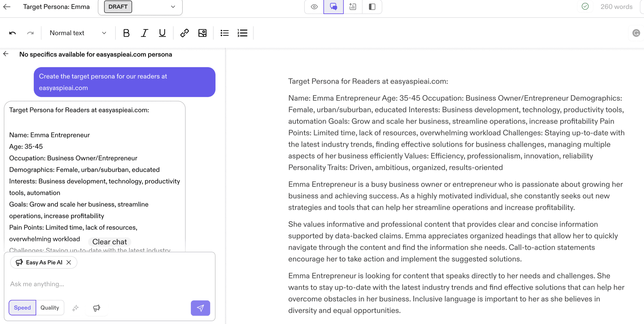644x324 pixels.
Task: Click paragraph starting 'Emma Entrepreneur is looking'
Action: [456, 293]
